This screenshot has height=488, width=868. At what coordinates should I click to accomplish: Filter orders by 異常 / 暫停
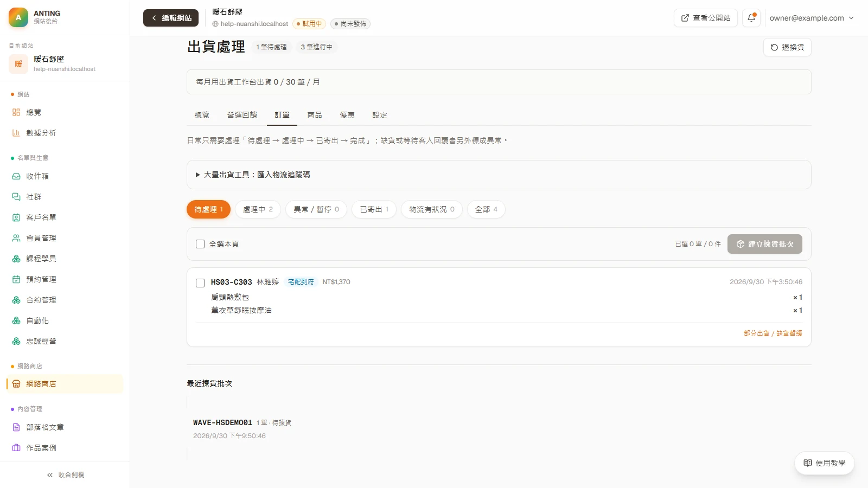click(316, 209)
